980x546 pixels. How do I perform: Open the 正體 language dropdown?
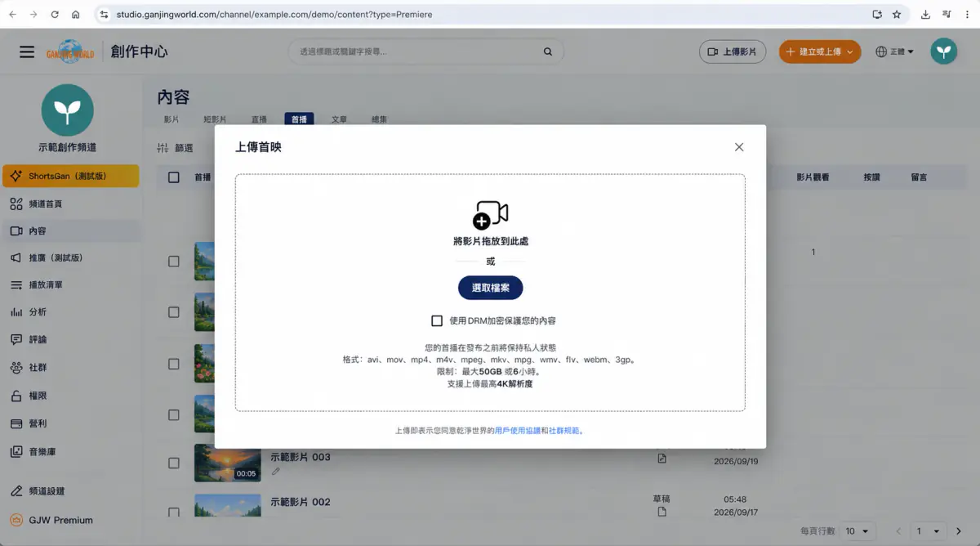pyautogui.click(x=894, y=51)
